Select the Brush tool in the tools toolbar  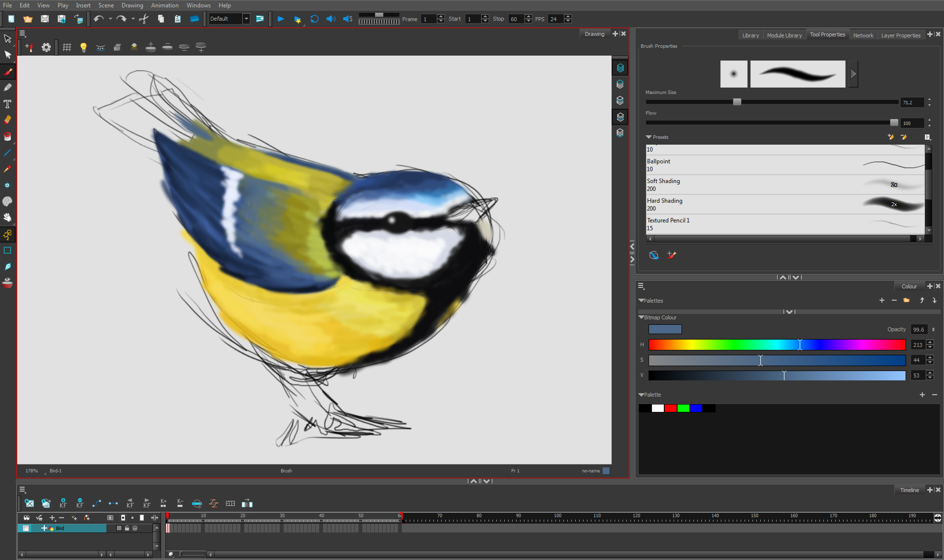click(x=8, y=72)
